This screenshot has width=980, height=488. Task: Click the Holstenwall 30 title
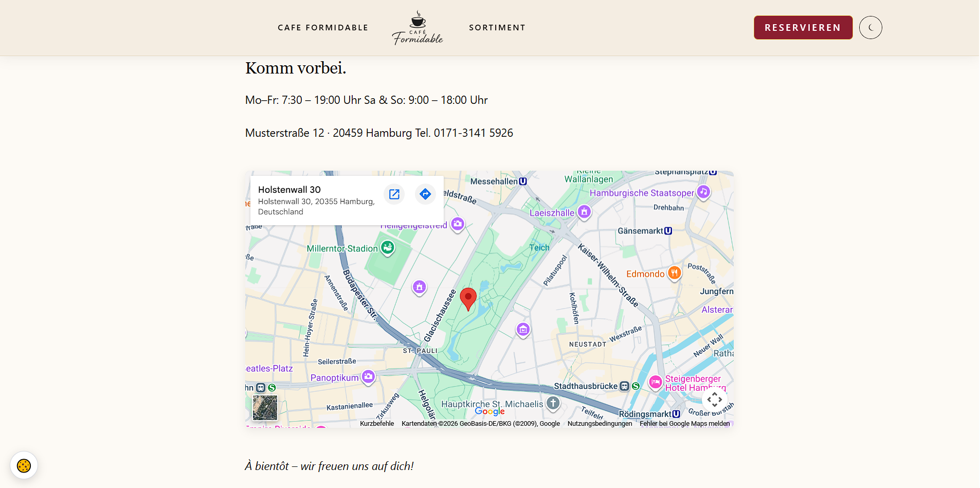tap(289, 190)
